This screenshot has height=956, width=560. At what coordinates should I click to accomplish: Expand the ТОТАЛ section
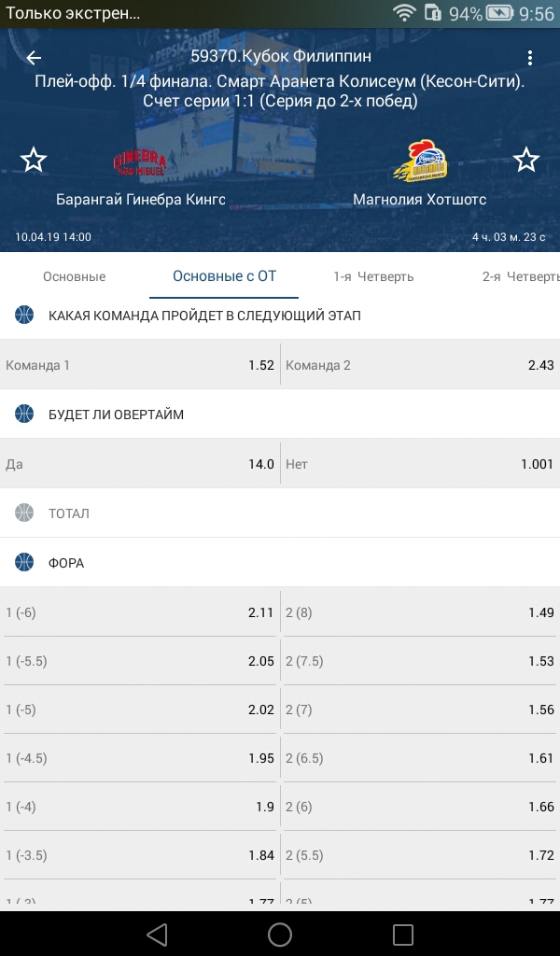280,513
